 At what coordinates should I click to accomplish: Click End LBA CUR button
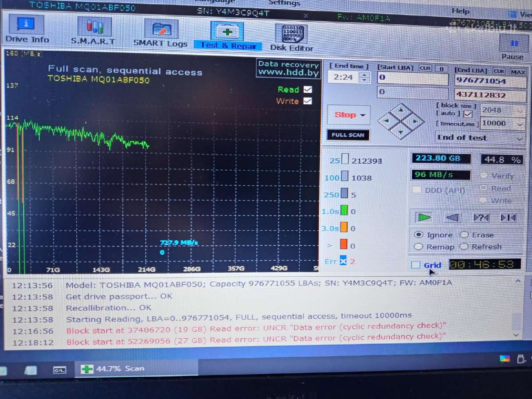(x=499, y=71)
